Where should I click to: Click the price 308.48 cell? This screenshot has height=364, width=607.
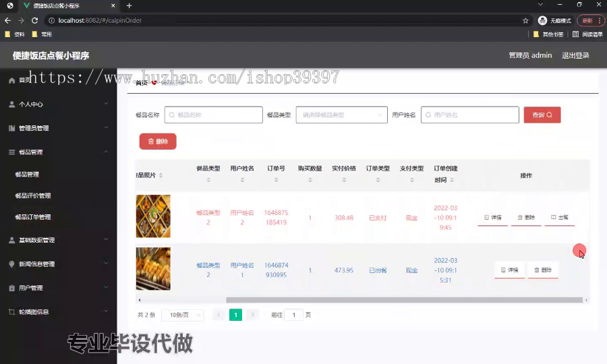(344, 218)
